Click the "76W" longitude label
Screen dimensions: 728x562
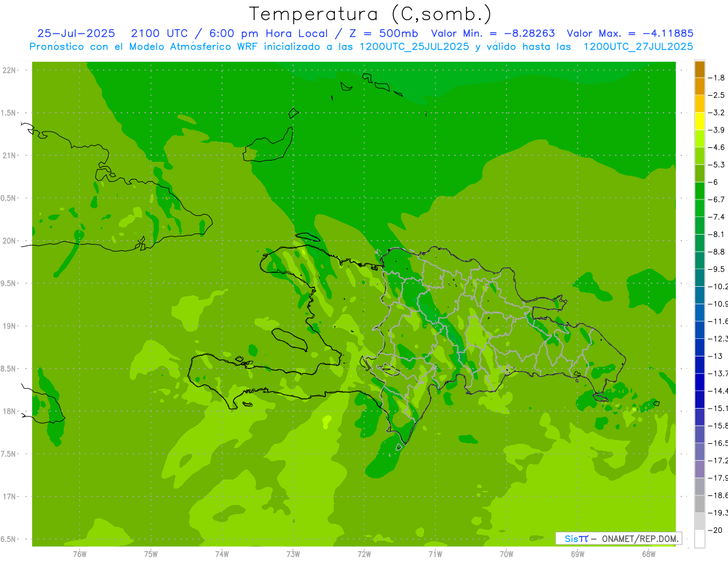[x=79, y=554]
